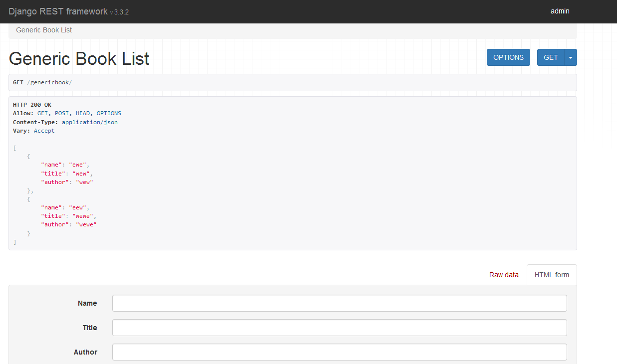Open the admin user menu
This screenshot has height=364, width=617.
click(560, 11)
